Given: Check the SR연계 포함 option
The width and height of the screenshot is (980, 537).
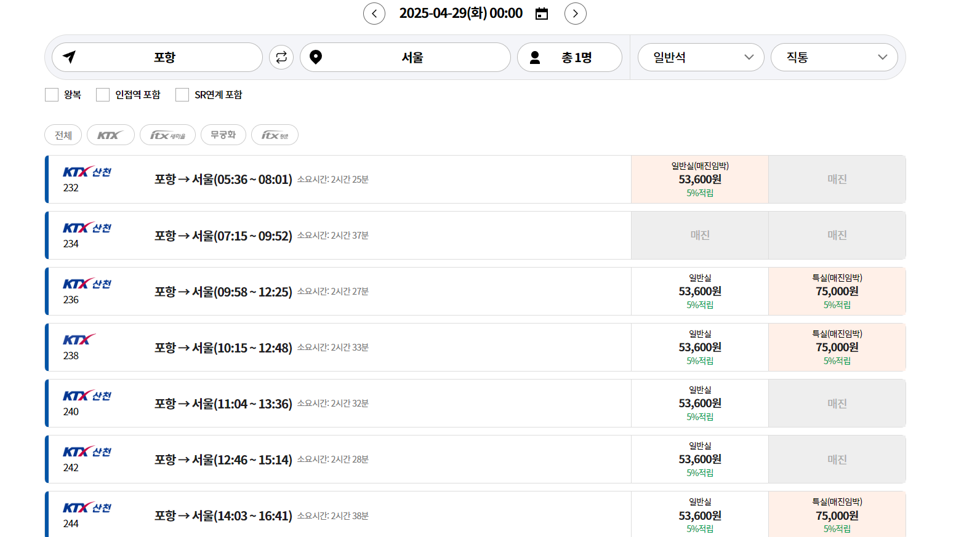Looking at the screenshot, I should point(182,95).
